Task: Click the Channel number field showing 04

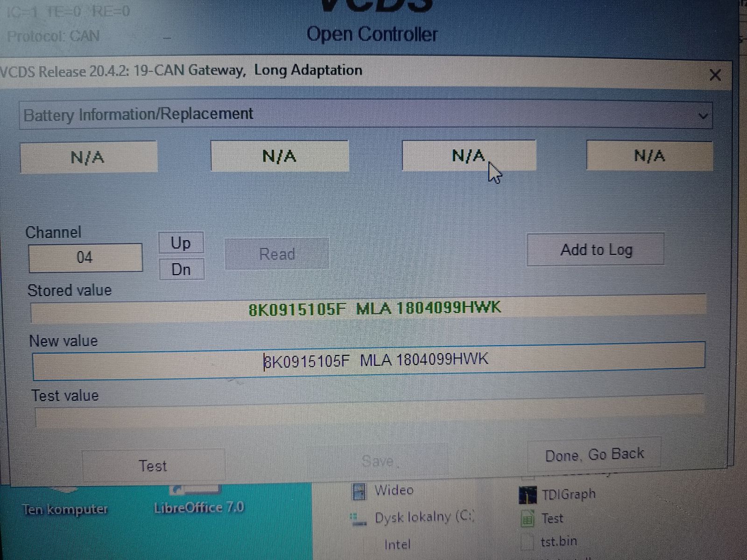Action: (x=85, y=257)
